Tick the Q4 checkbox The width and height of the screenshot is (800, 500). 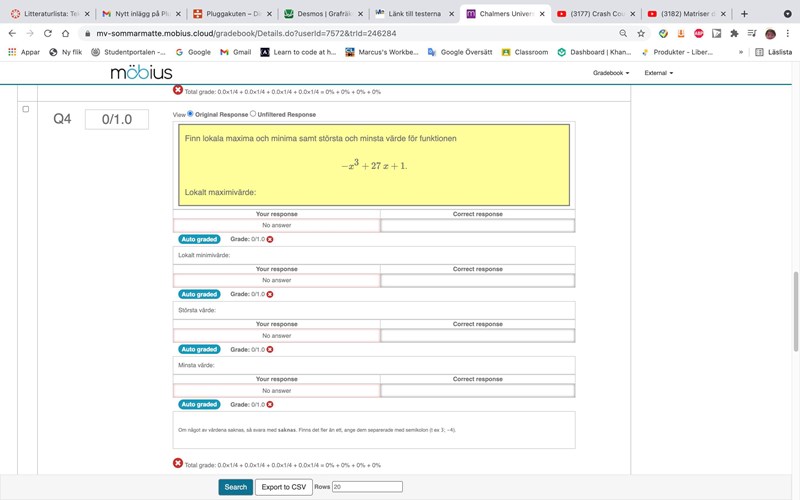coord(26,109)
